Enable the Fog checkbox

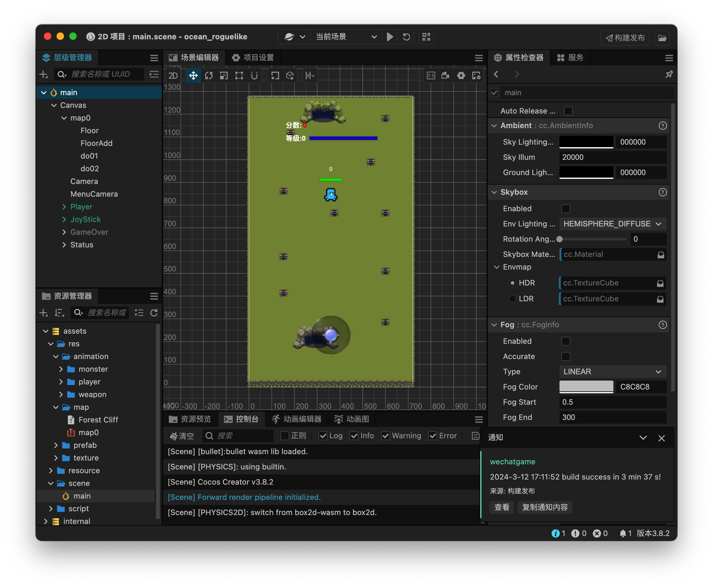(x=566, y=341)
